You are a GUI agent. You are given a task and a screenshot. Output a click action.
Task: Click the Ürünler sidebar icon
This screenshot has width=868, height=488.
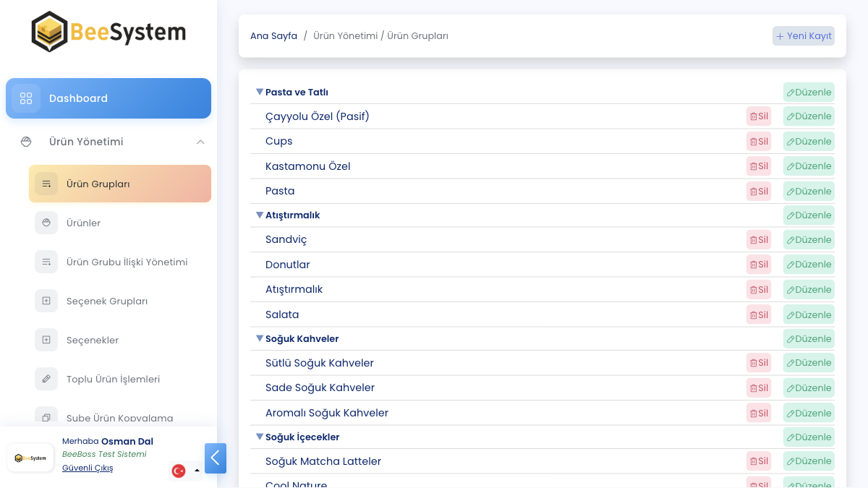coord(46,223)
